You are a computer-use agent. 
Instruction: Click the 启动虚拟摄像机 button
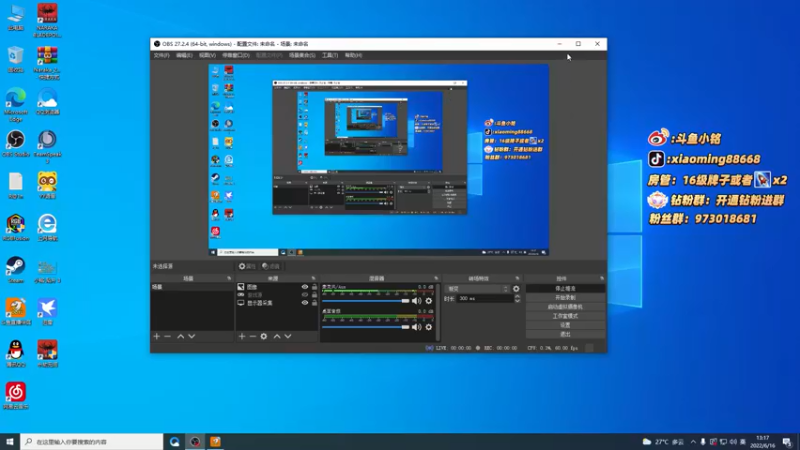(565, 307)
